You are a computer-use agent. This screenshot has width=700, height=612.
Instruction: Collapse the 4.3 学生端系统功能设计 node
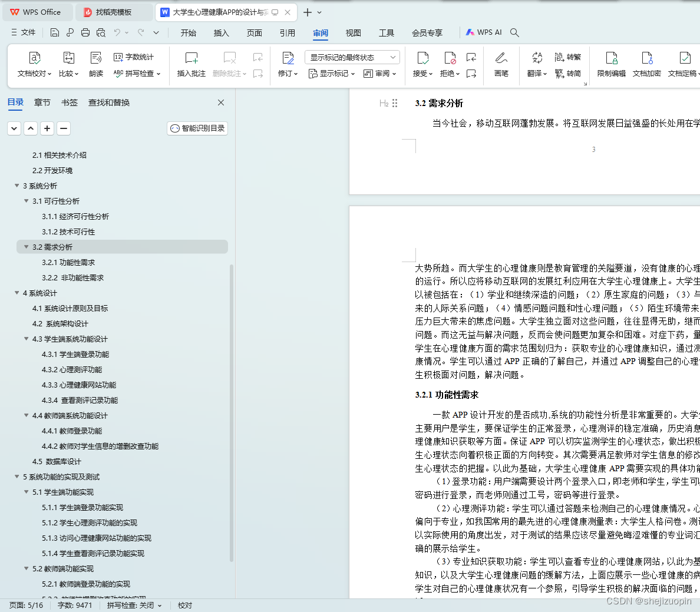click(27, 339)
